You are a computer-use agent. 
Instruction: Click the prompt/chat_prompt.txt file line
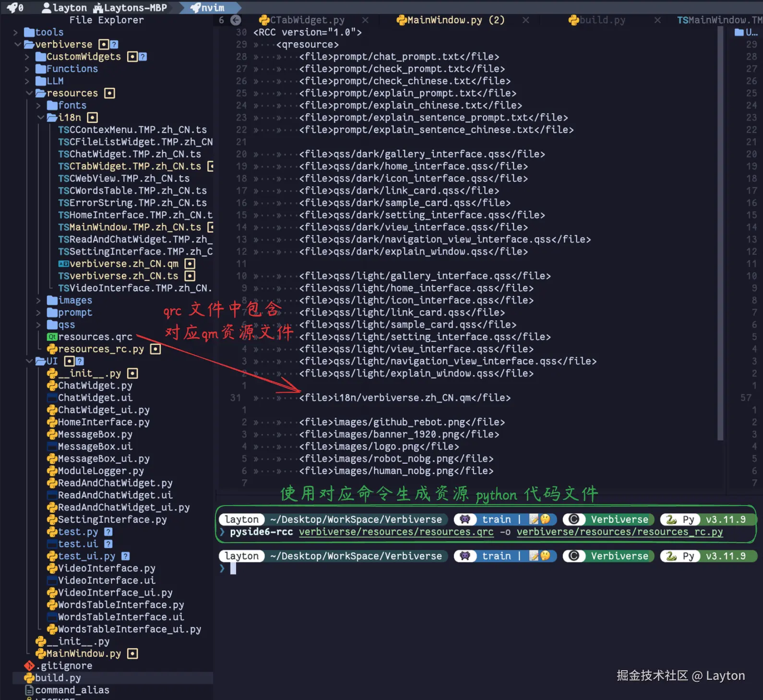pyautogui.click(x=399, y=57)
